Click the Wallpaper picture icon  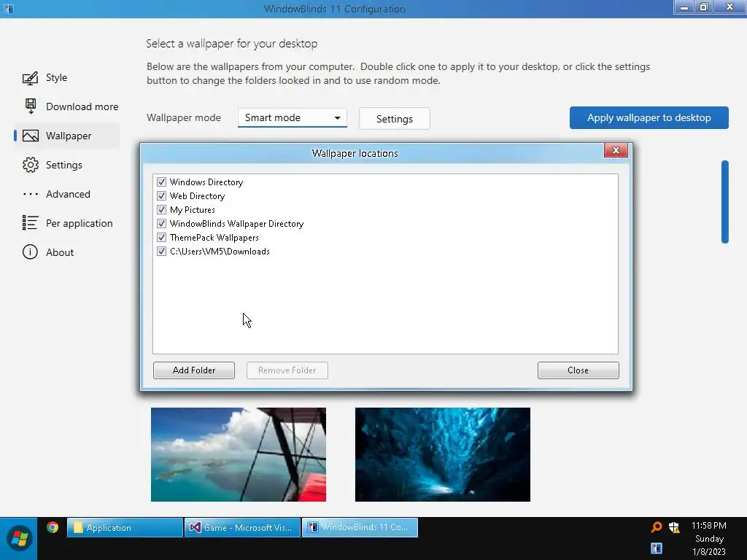click(31, 136)
